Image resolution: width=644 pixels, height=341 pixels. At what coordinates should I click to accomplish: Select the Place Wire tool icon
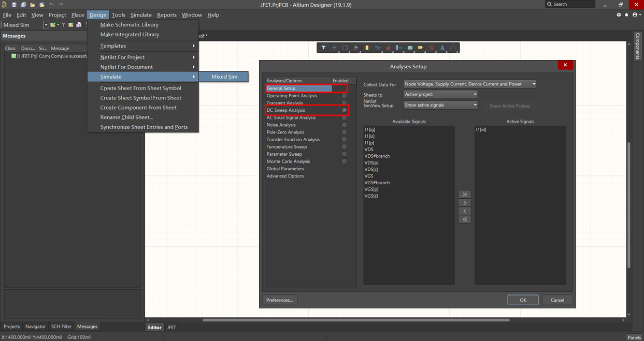pos(378,48)
